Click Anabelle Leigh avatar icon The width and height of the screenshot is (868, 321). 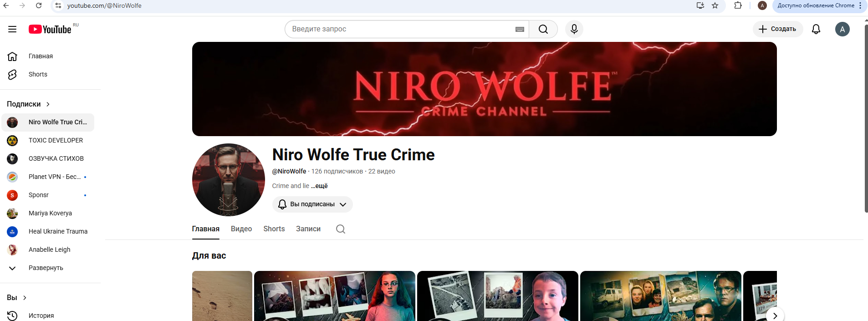pyautogui.click(x=12, y=250)
